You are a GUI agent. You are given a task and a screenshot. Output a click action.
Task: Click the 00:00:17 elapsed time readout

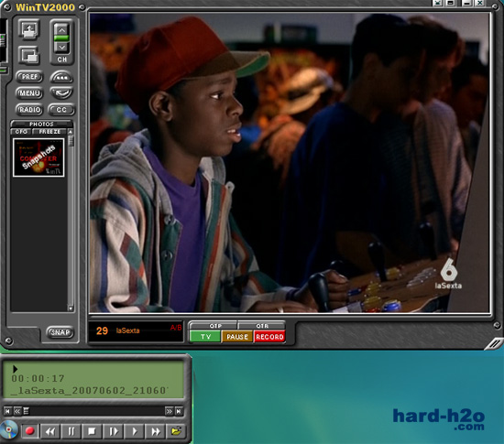pyautogui.click(x=38, y=378)
